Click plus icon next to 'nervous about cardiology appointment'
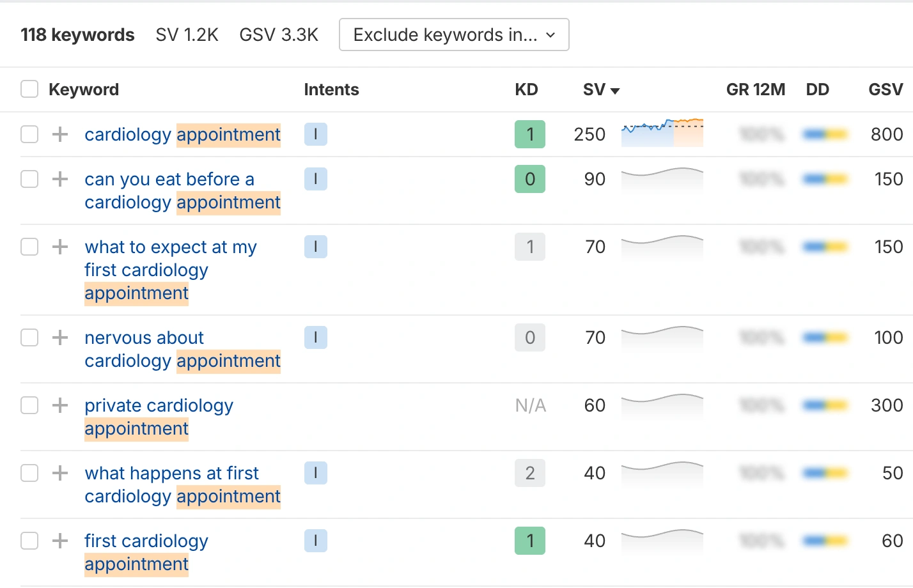Viewport: 913px width, 588px height. pyautogui.click(x=60, y=337)
